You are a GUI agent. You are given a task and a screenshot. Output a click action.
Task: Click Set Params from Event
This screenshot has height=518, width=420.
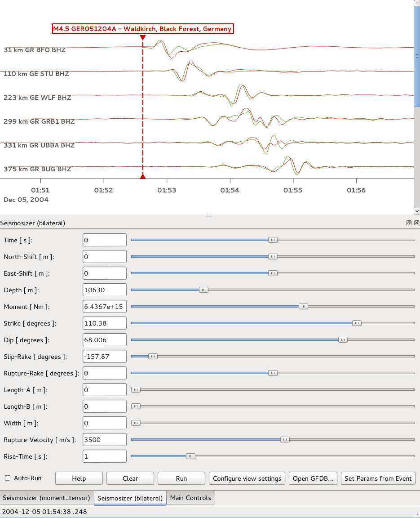click(x=378, y=478)
